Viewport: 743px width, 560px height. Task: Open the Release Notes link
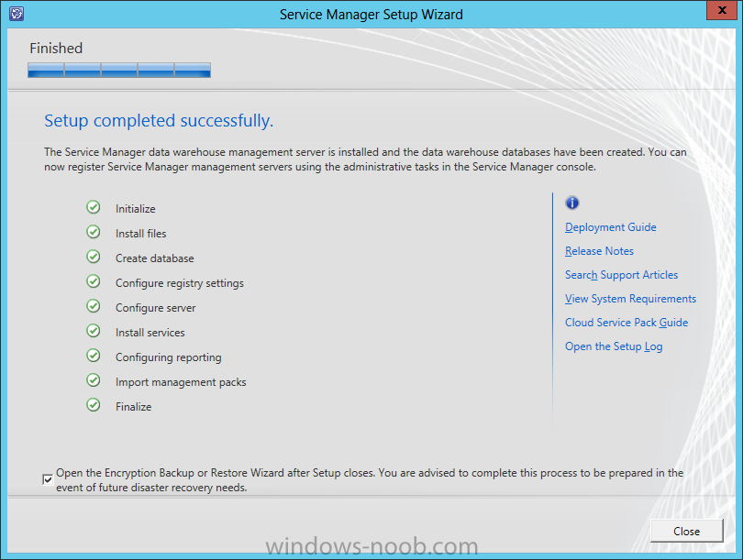click(x=599, y=251)
